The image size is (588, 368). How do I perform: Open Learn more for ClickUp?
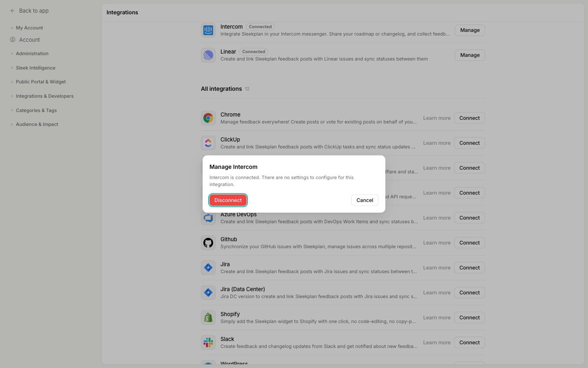coord(437,143)
